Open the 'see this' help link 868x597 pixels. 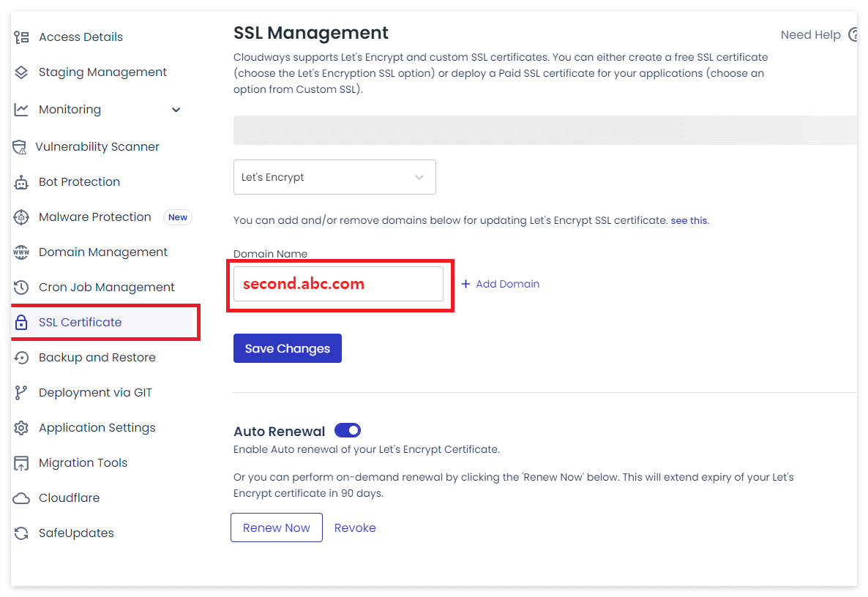click(689, 220)
